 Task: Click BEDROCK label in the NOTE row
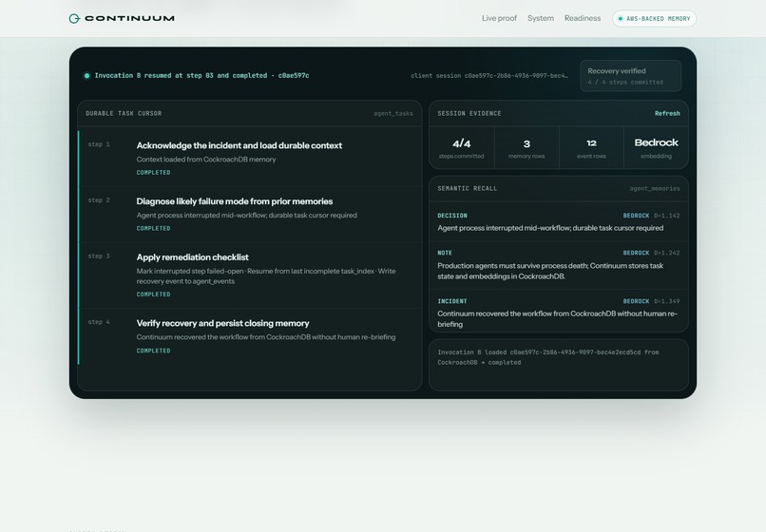[x=636, y=253]
